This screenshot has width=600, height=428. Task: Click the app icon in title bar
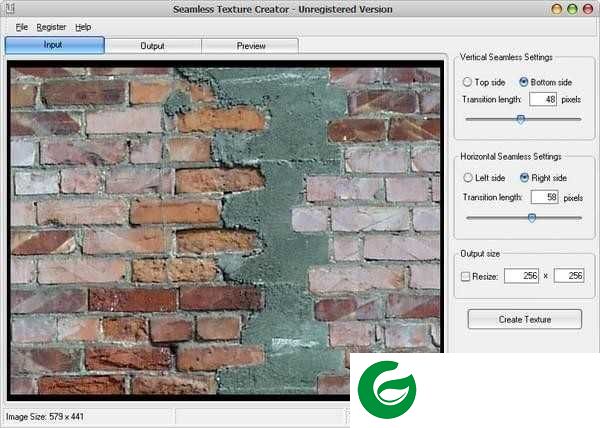coord(9,8)
